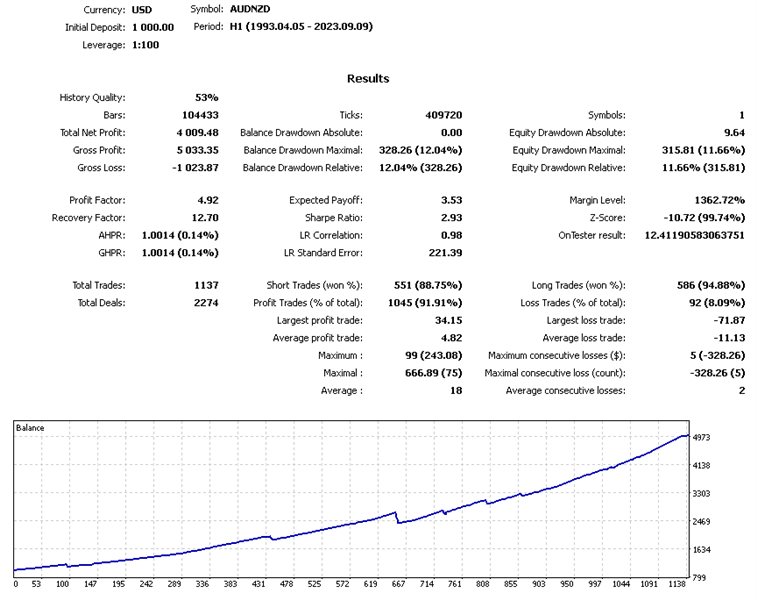Click the Z-Score value
The height and width of the screenshot is (600, 757).
click(704, 218)
